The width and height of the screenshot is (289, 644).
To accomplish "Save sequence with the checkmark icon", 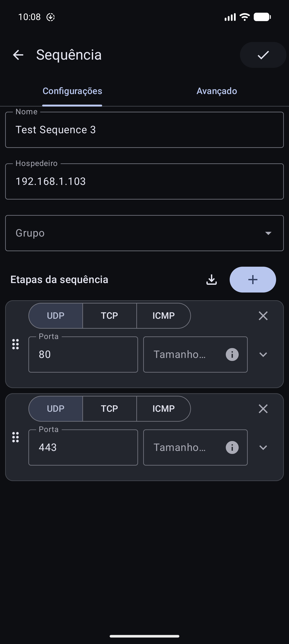I will pos(263,55).
